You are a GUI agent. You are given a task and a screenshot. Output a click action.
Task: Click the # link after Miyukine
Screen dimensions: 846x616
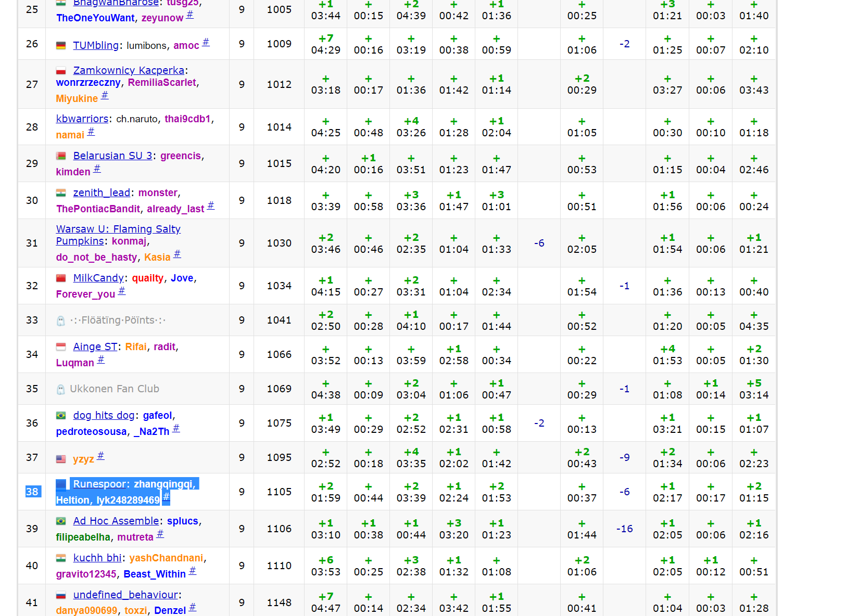point(105,95)
